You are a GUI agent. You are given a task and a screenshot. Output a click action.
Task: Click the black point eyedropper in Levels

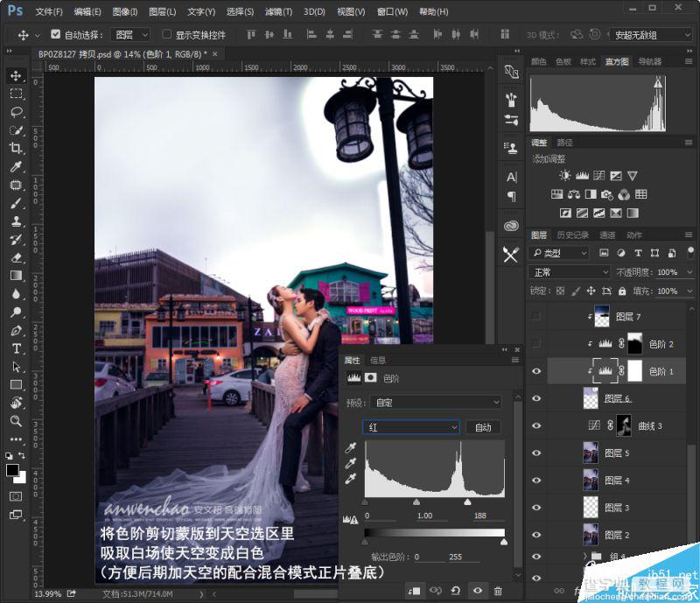click(351, 448)
